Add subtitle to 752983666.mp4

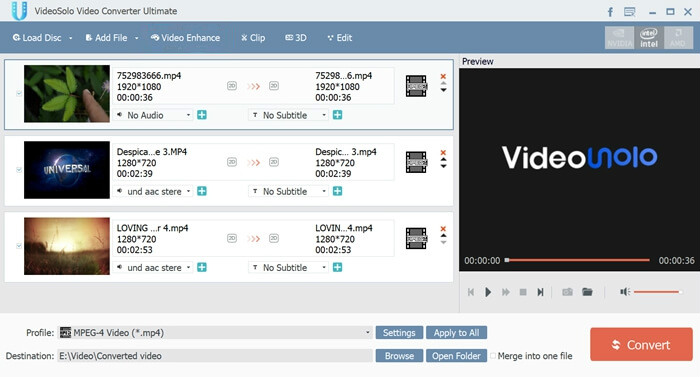[338, 115]
